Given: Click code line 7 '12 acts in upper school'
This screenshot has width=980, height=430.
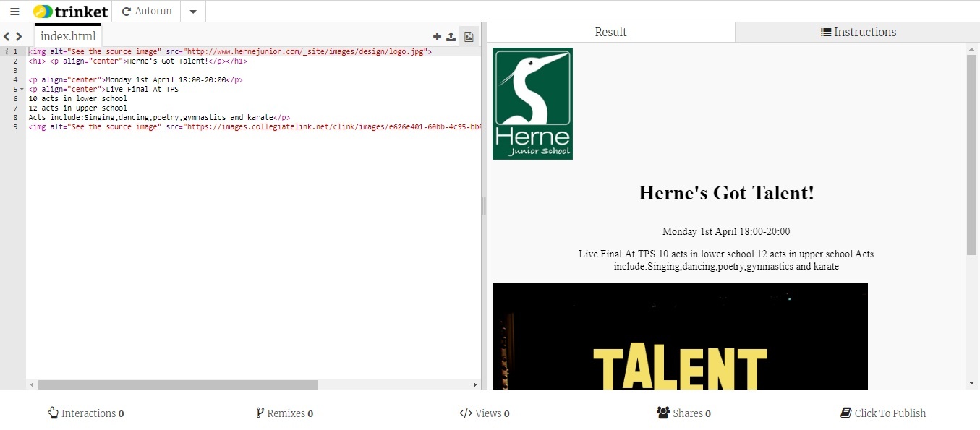Looking at the screenshot, I should [78, 108].
